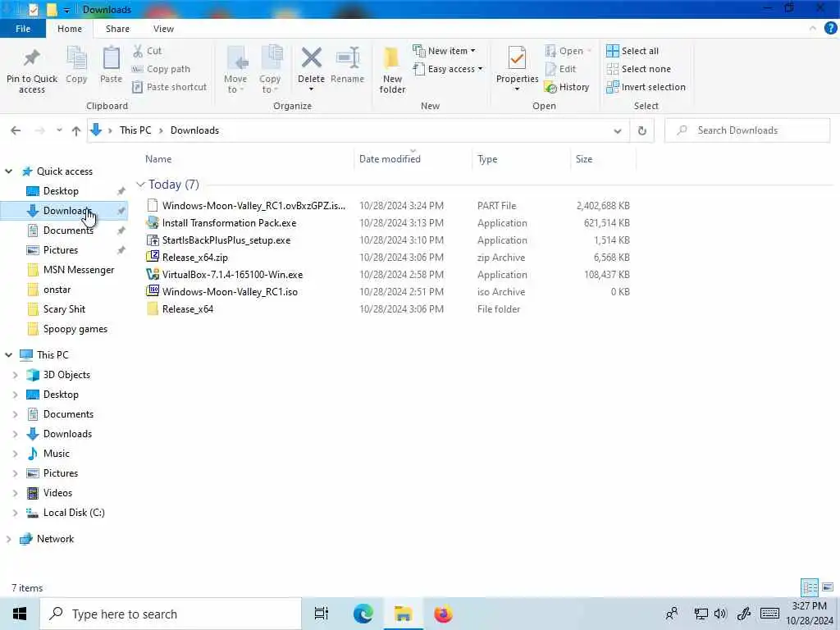
Task: Open Videos in sidebar tree
Action: point(57,493)
